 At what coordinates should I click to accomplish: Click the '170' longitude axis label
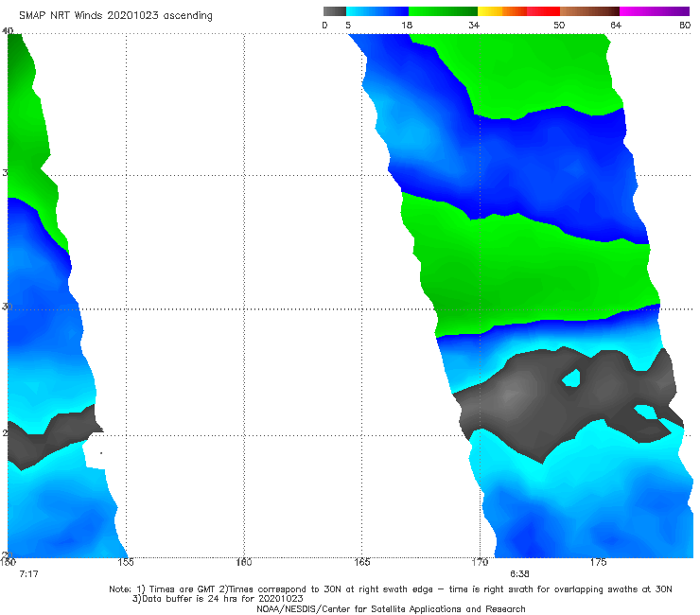(480, 562)
